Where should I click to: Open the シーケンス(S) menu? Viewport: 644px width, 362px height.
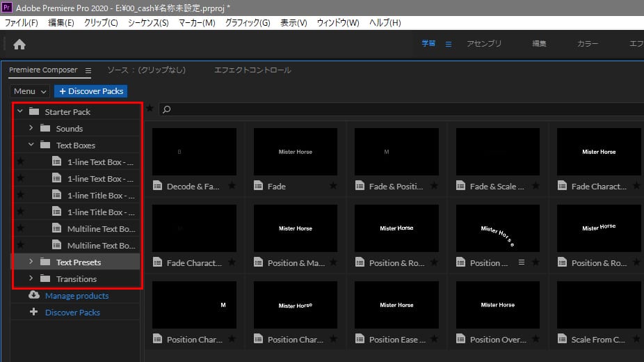pos(148,23)
